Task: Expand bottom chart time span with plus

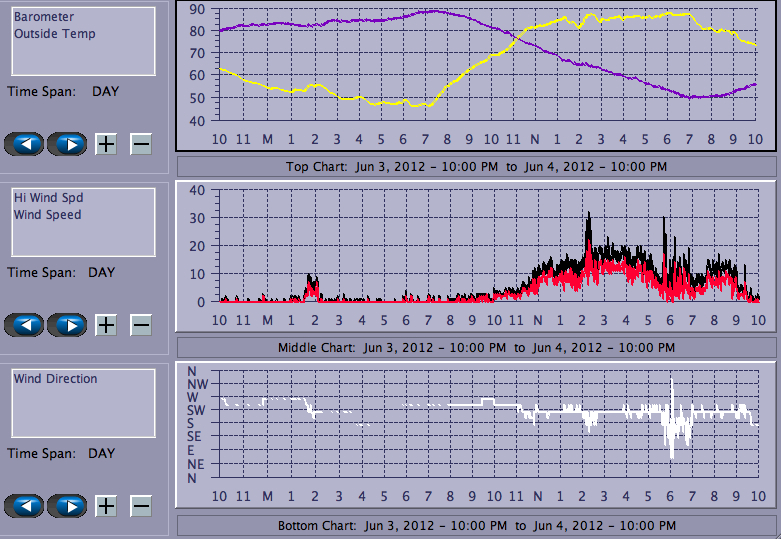Action: [x=106, y=505]
